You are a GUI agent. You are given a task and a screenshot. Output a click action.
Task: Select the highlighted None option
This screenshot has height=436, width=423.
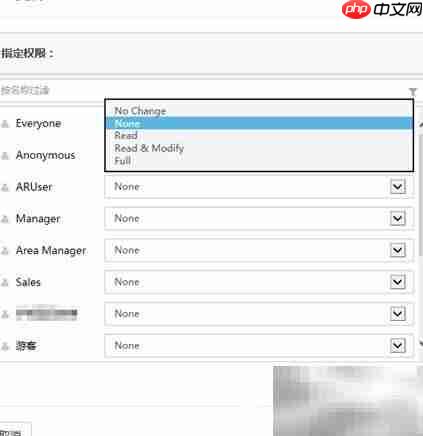tap(259, 123)
